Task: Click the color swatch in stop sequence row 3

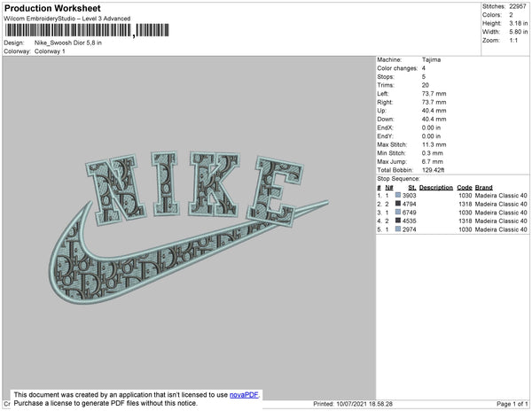Action: [x=398, y=212]
